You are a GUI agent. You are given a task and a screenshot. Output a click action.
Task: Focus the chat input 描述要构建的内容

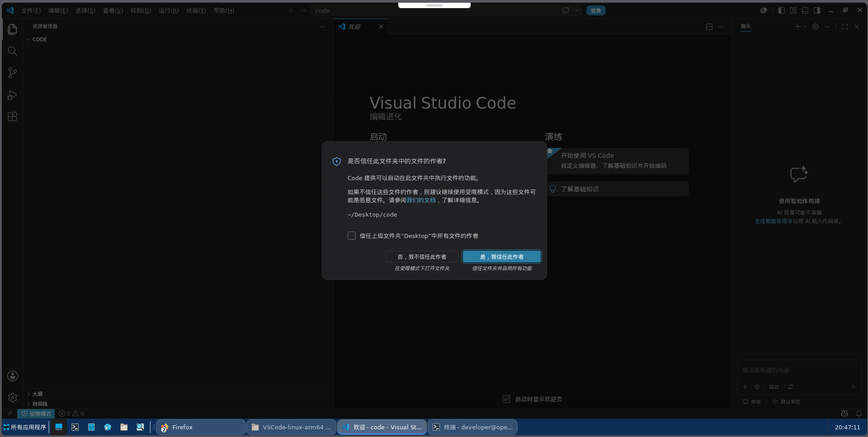799,370
